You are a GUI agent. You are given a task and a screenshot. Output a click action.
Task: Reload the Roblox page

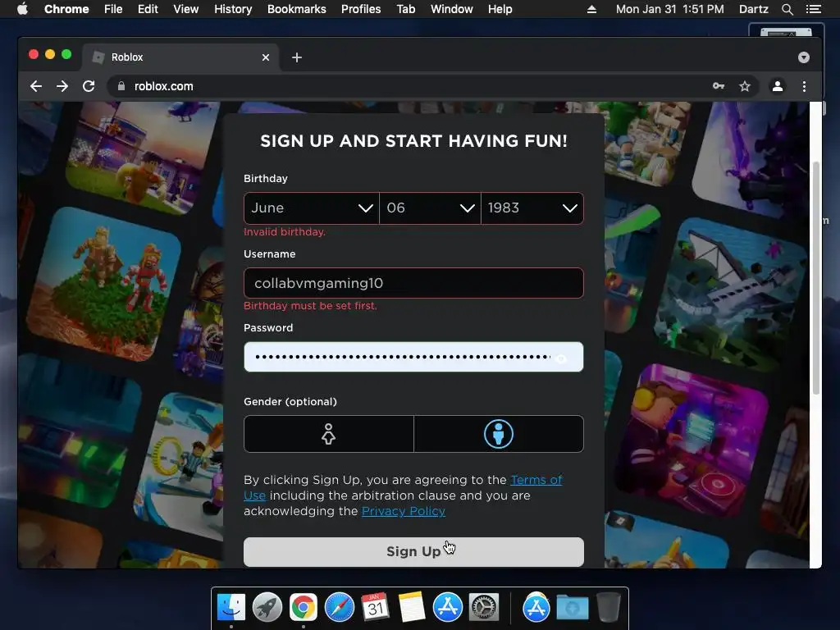click(89, 86)
